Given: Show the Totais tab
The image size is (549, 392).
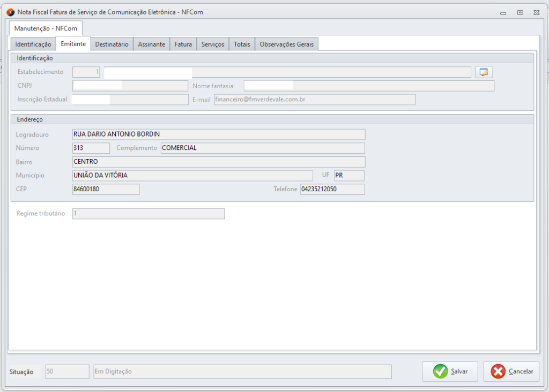Looking at the screenshot, I should (x=242, y=44).
